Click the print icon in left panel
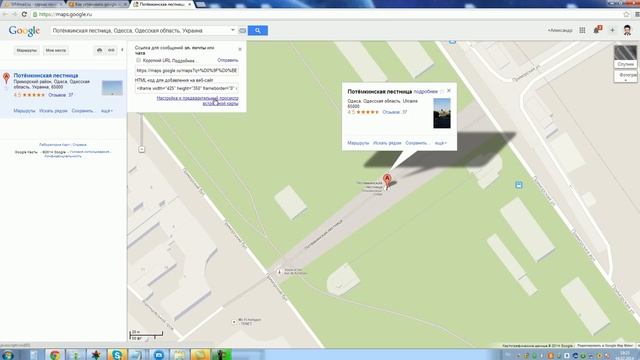The width and height of the screenshot is (640, 360). pos(100,50)
